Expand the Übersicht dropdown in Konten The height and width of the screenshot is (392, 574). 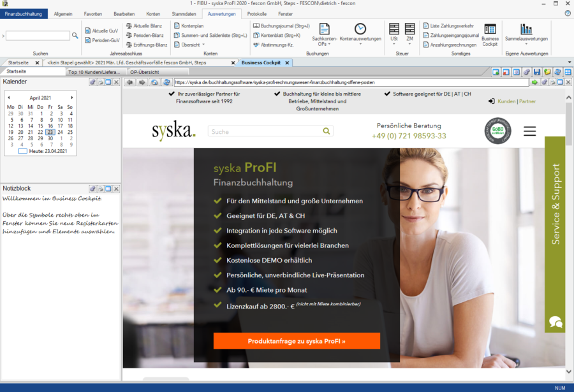[x=191, y=45]
